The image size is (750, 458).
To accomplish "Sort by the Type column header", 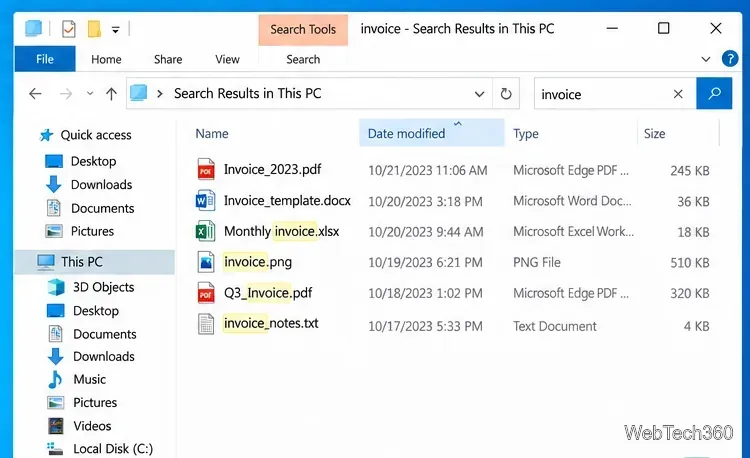I will (x=526, y=134).
